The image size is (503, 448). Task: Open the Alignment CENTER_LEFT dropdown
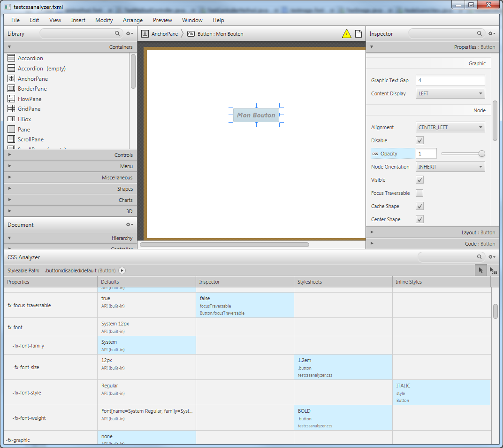coord(450,127)
